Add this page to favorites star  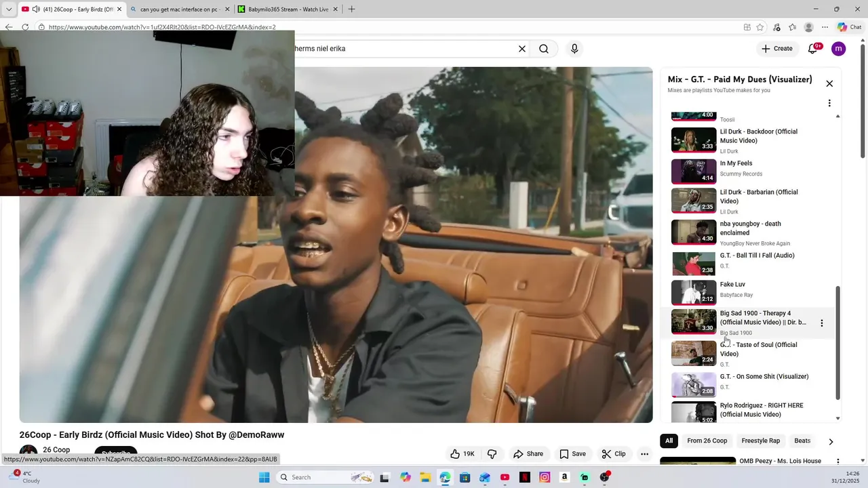coord(760,27)
